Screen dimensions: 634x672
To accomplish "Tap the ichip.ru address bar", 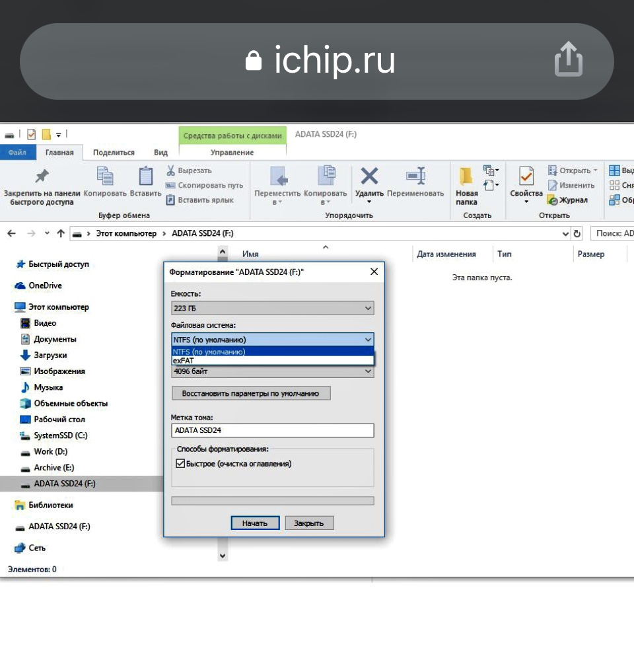I will [x=317, y=61].
